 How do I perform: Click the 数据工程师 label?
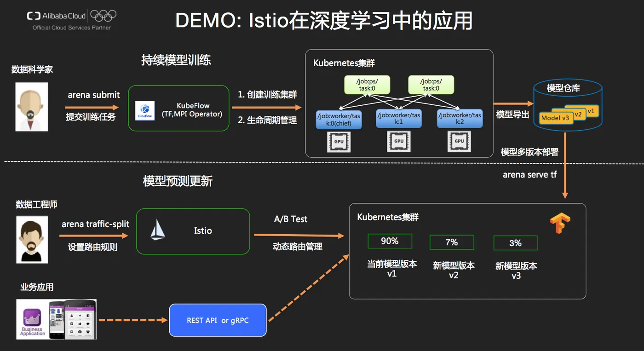(x=36, y=204)
